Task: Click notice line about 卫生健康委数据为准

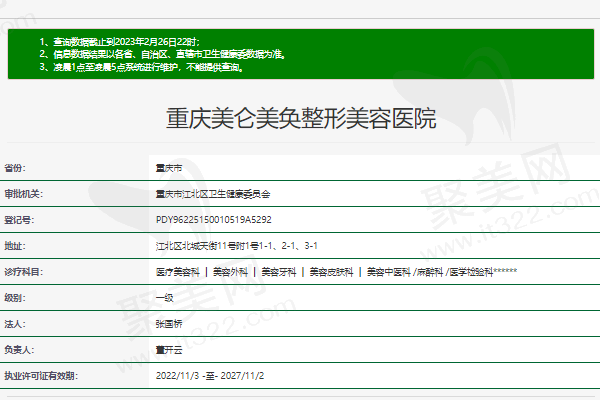Action: pyautogui.click(x=163, y=54)
